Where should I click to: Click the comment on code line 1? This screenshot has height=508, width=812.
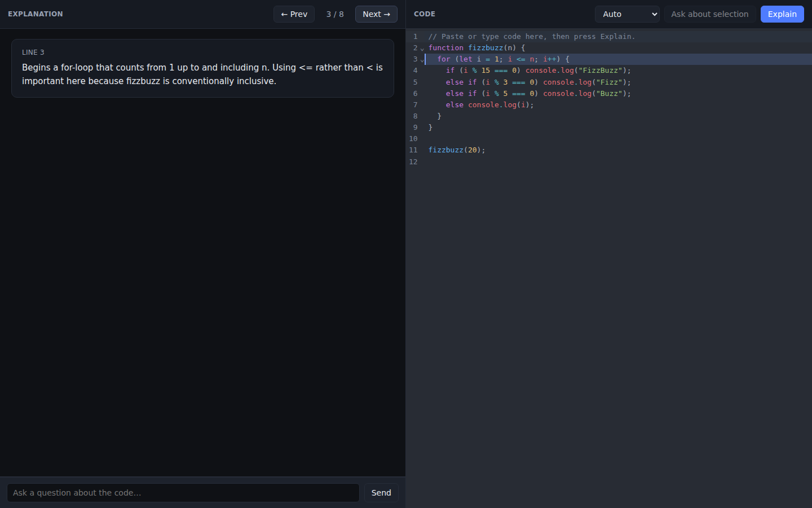[x=532, y=37]
